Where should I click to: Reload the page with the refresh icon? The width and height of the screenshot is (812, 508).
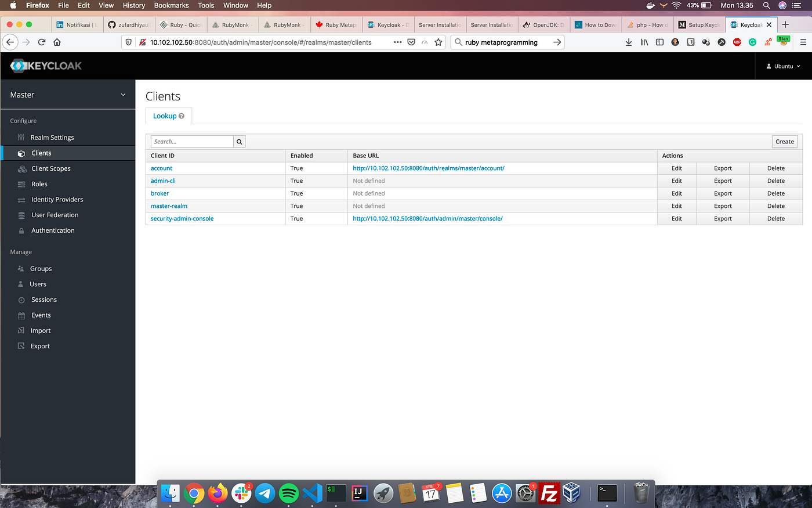click(x=42, y=42)
